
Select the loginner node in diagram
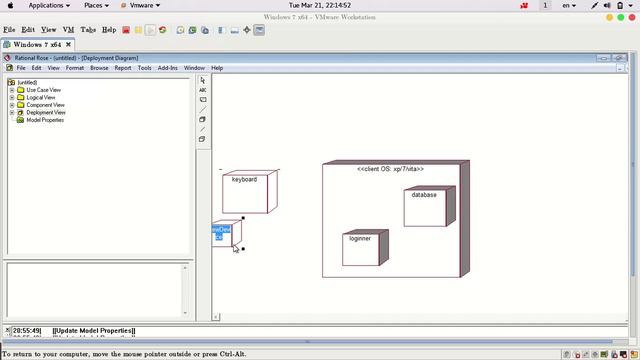(365, 247)
